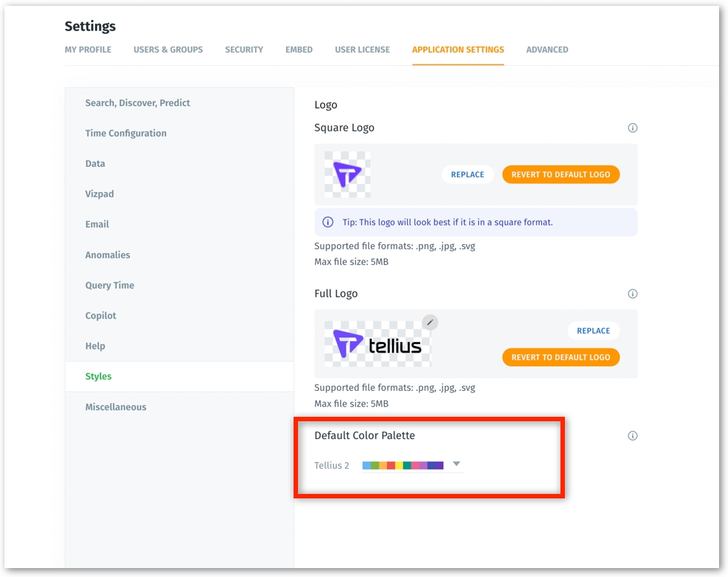Open the Users & Groups tab
Viewport: 728px width, 577px height.
pyautogui.click(x=168, y=50)
